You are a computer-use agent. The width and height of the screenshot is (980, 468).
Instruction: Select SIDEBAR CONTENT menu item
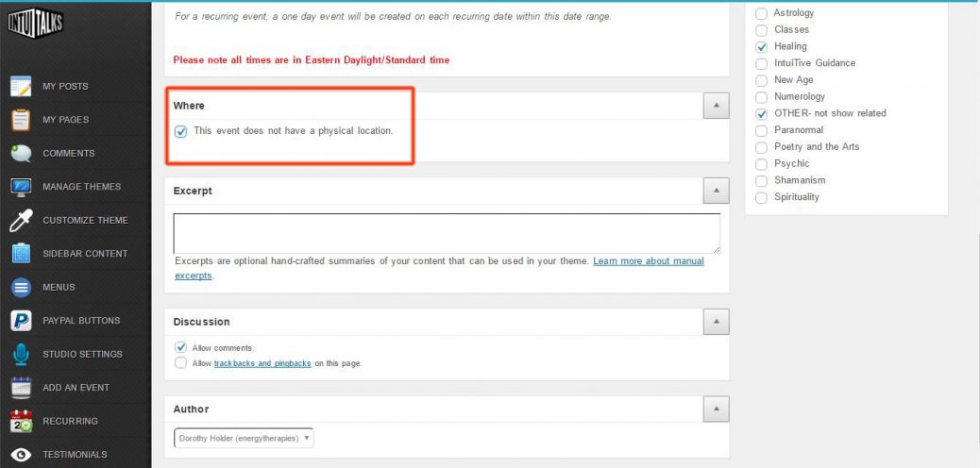(x=85, y=254)
